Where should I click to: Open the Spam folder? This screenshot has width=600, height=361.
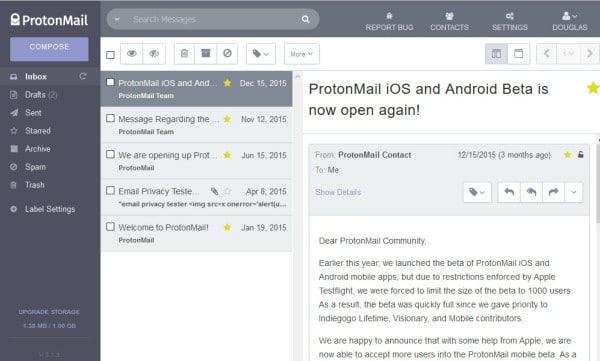pyautogui.click(x=35, y=167)
